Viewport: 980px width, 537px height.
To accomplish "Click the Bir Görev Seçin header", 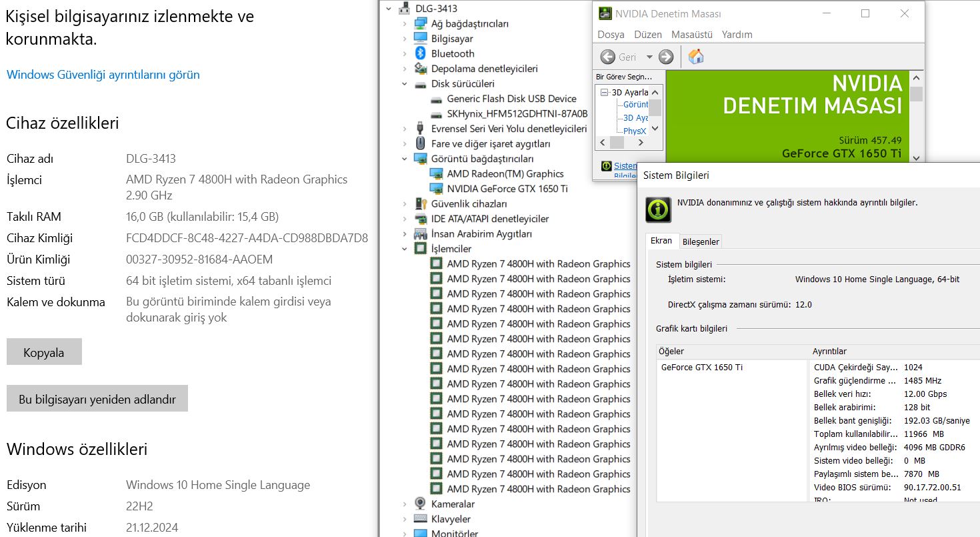I will (x=624, y=77).
